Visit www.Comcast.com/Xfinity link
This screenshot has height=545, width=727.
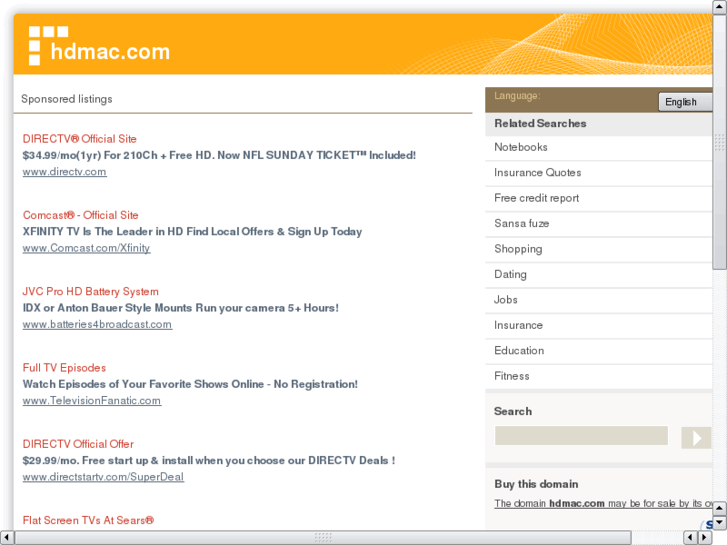[x=86, y=248]
